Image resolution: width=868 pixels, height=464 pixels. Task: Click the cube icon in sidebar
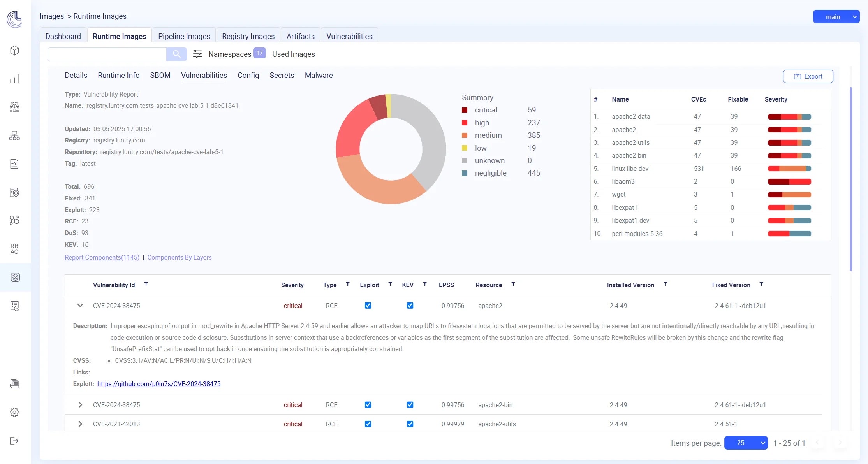[14, 51]
